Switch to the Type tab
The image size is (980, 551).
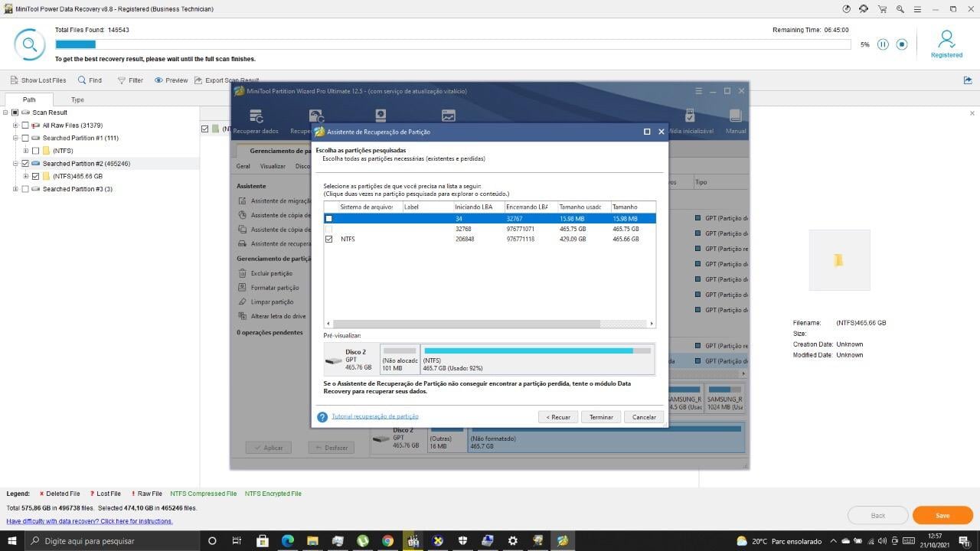(77, 99)
